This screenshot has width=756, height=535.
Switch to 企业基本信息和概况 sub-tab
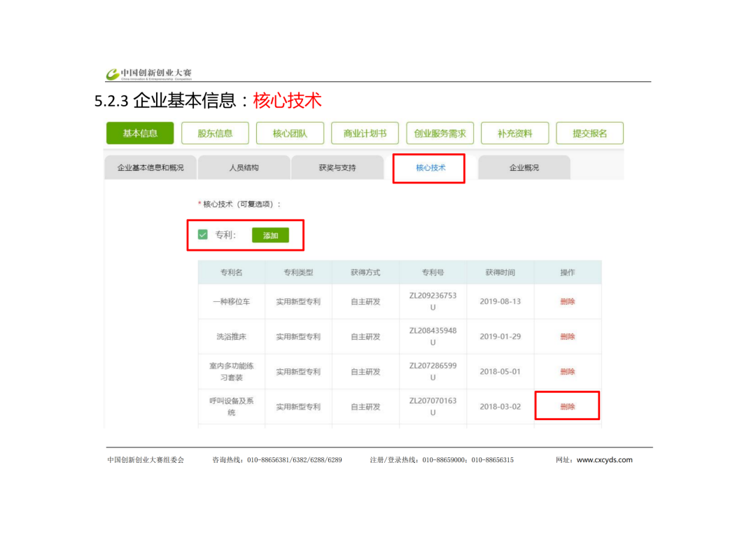coord(150,168)
